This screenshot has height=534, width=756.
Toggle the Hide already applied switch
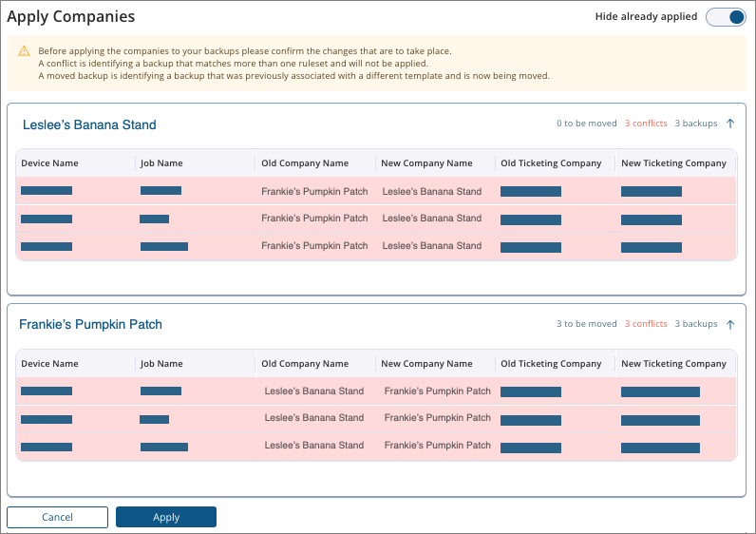pyautogui.click(x=726, y=17)
